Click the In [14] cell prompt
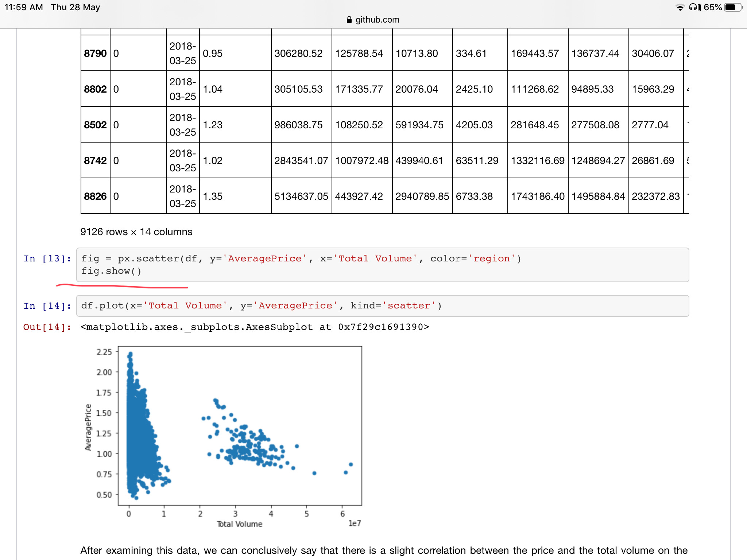Screen dimensions: 747x560 coord(47,306)
